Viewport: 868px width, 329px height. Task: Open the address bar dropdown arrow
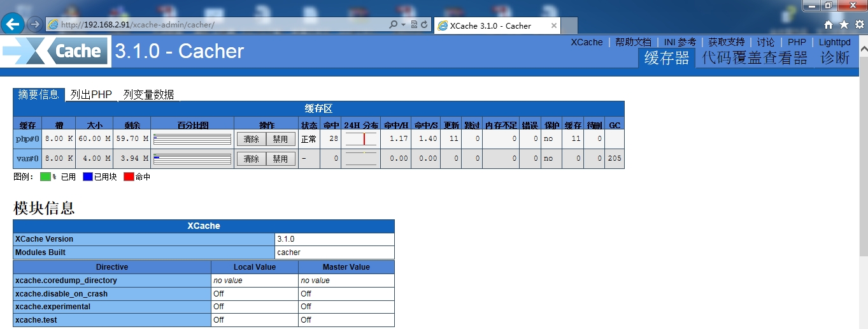click(403, 24)
